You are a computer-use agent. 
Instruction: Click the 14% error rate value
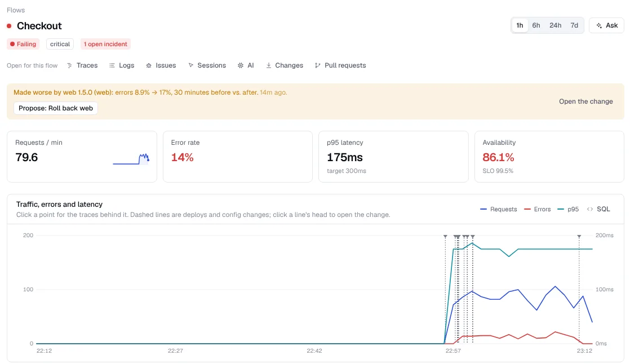pyautogui.click(x=183, y=157)
